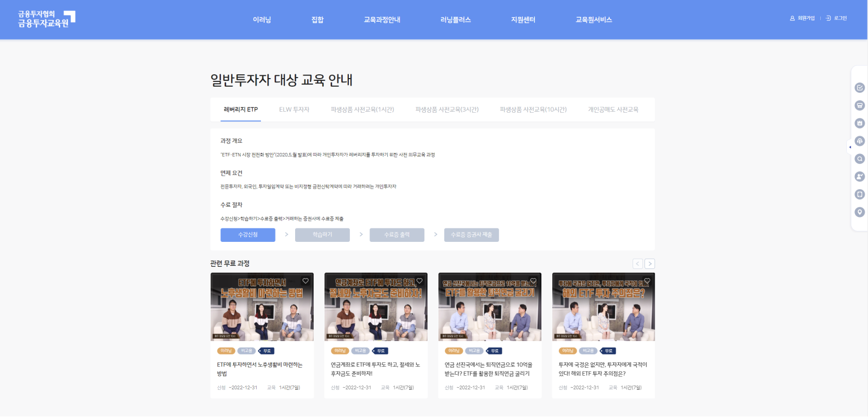The height and width of the screenshot is (417, 868).
Task: Click the magnifier search icon in sidebar
Action: click(x=859, y=159)
